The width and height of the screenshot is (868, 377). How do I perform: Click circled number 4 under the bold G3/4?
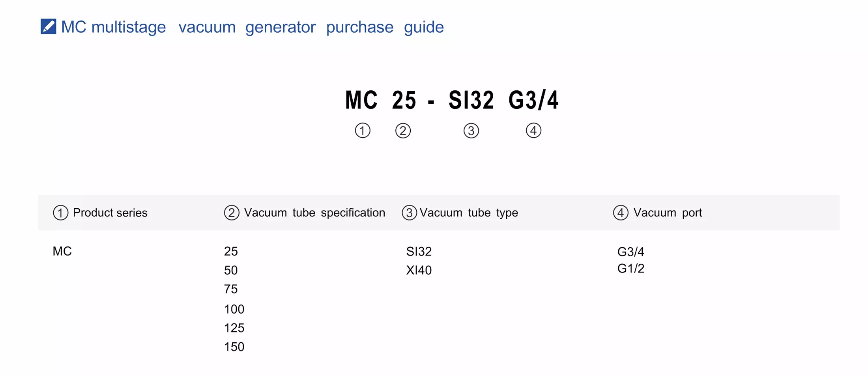(x=533, y=131)
